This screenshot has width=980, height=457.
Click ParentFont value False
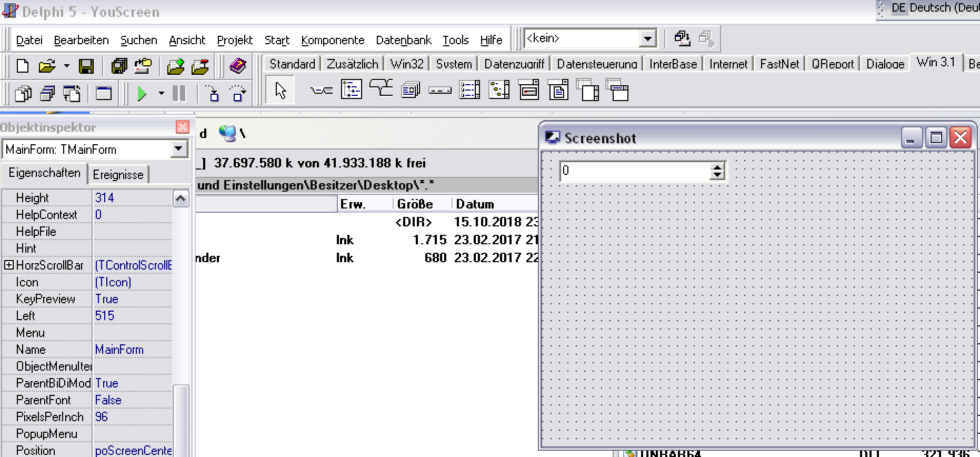[x=133, y=400]
